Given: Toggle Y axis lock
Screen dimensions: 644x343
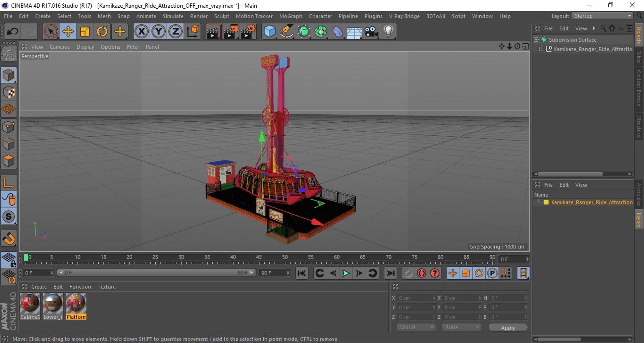Looking at the screenshot, I should [x=159, y=32].
